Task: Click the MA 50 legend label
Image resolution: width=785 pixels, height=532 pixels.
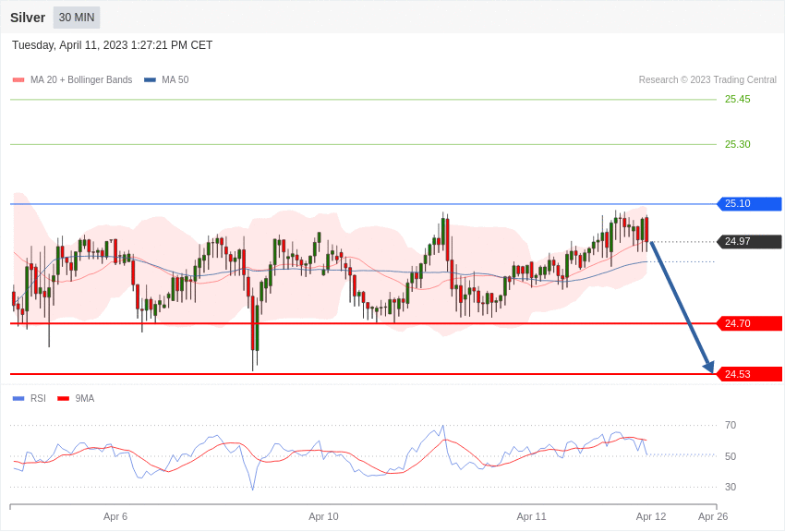Action: (175, 79)
